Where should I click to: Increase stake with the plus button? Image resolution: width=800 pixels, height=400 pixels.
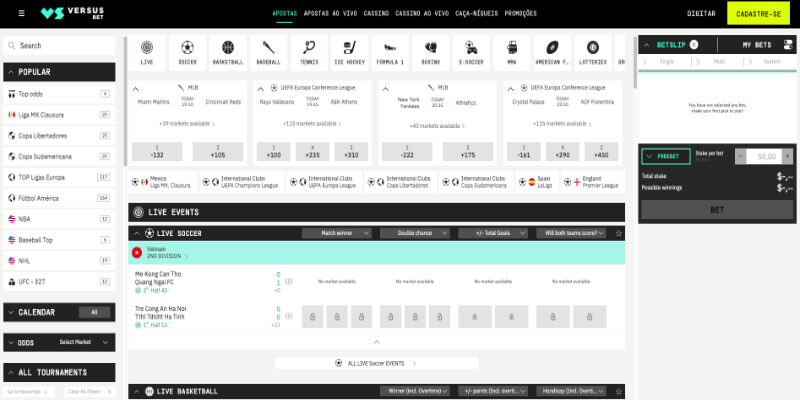[x=787, y=157]
